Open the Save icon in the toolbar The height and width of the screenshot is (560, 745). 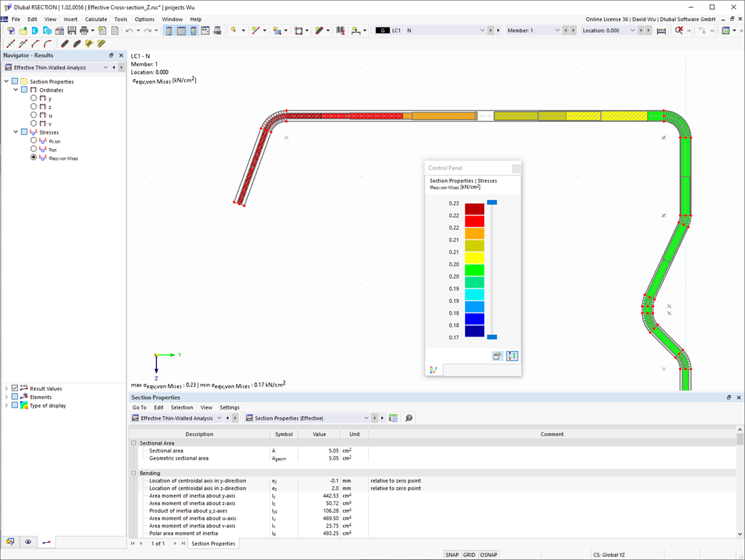coord(72,30)
